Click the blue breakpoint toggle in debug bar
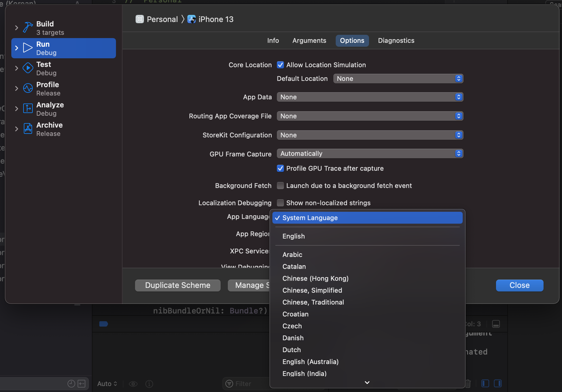This screenshot has width=562, height=392. [103, 324]
